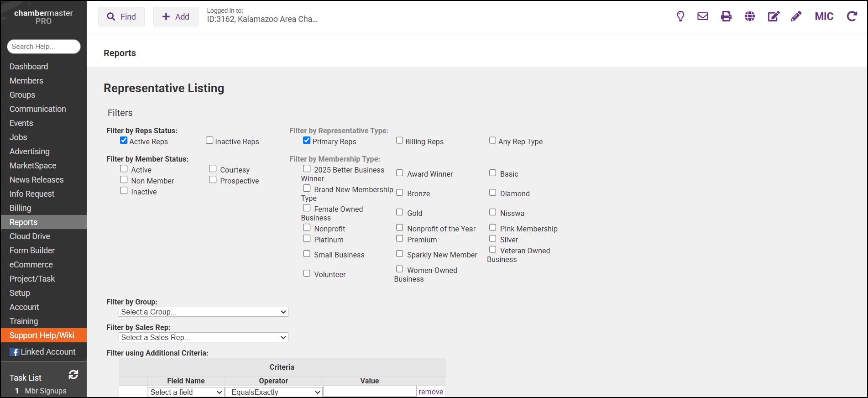Click the remove criteria link

click(431, 392)
